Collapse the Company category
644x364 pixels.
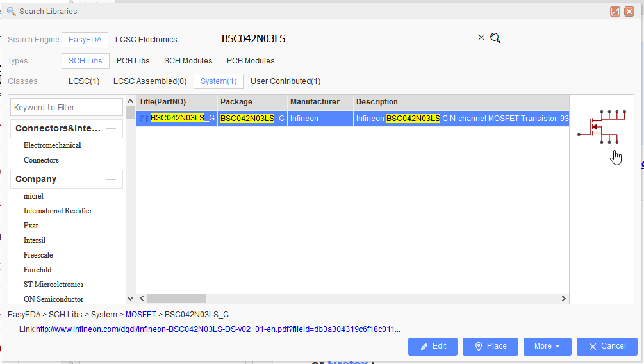pos(111,179)
